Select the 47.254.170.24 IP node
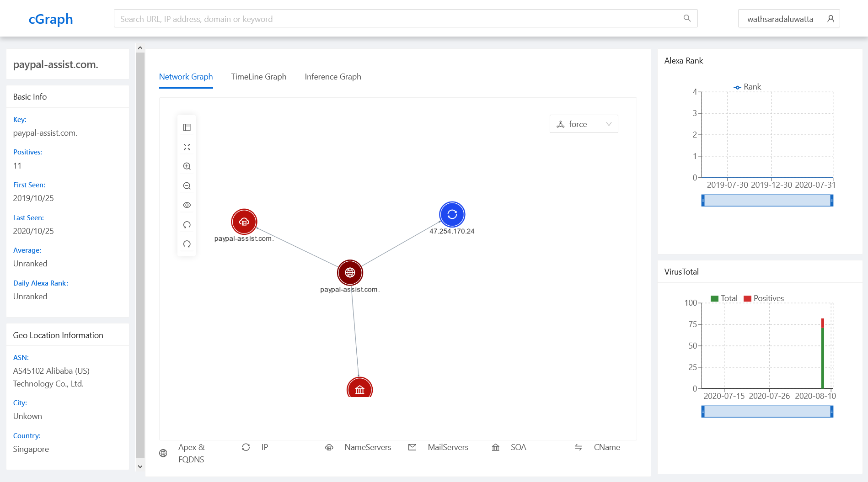Viewport: 868px width, 482px height. (x=452, y=214)
